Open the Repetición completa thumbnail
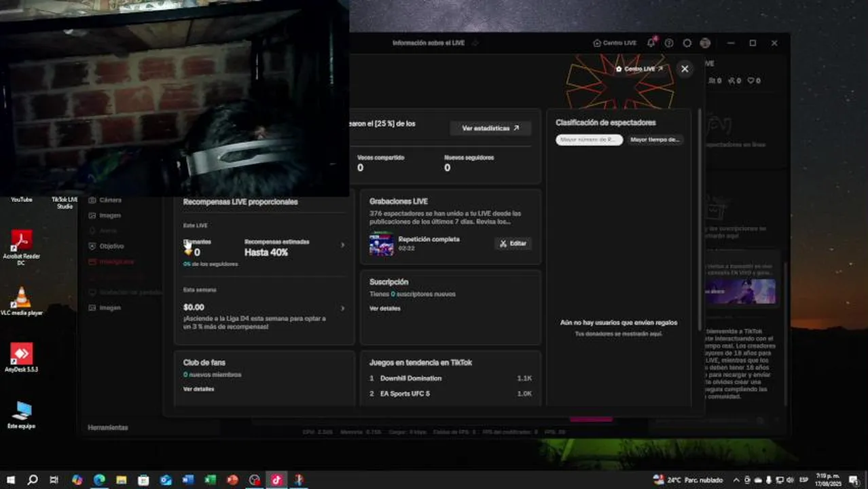This screenshot has height=489, width=868. tap(381, 243)
